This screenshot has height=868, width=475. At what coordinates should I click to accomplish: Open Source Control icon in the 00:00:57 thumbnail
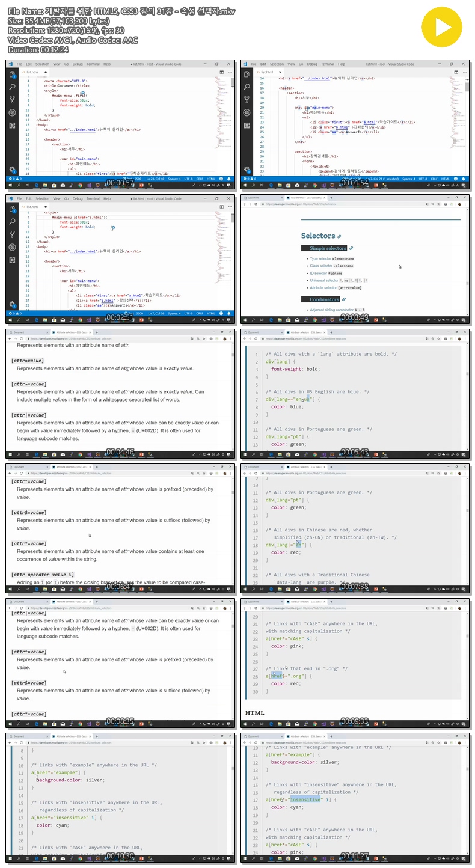12,100
